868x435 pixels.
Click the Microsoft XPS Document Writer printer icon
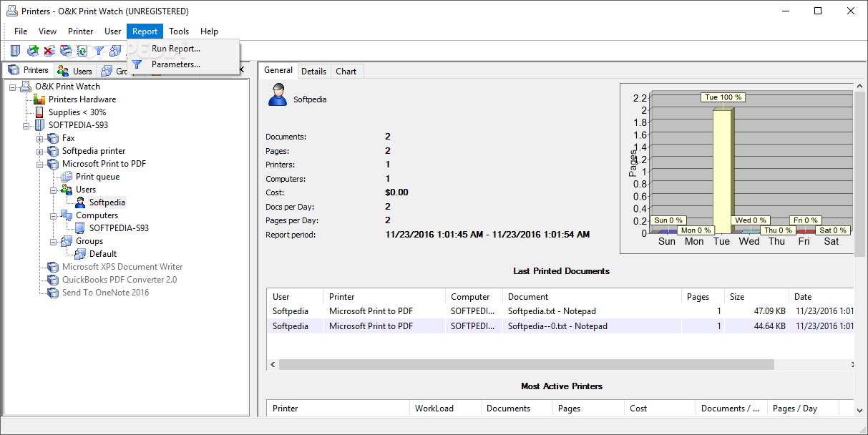coord(53,267)
